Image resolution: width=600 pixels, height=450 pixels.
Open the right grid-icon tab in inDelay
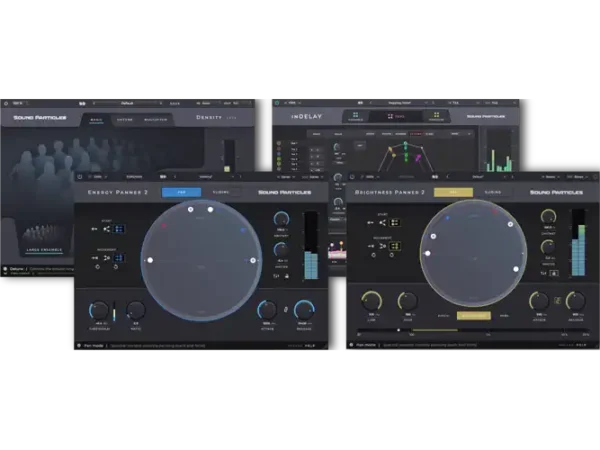(x=436, y=116)
